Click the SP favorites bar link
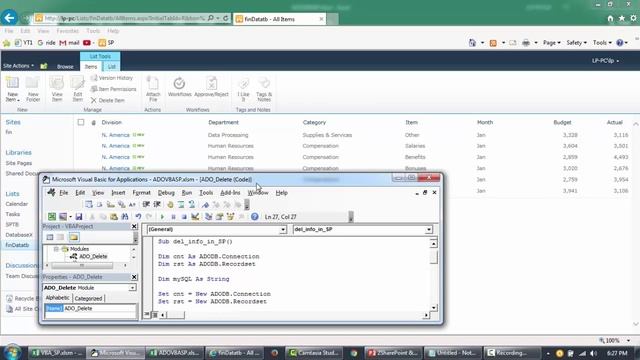The height and width of the screenshot is (360, 640). [106, 43]
